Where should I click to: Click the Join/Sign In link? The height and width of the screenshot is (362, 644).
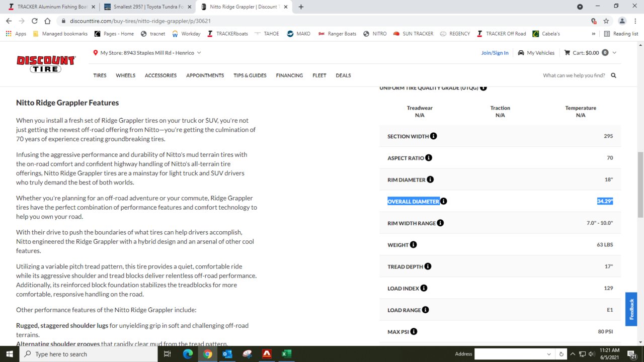click(495, 53)
